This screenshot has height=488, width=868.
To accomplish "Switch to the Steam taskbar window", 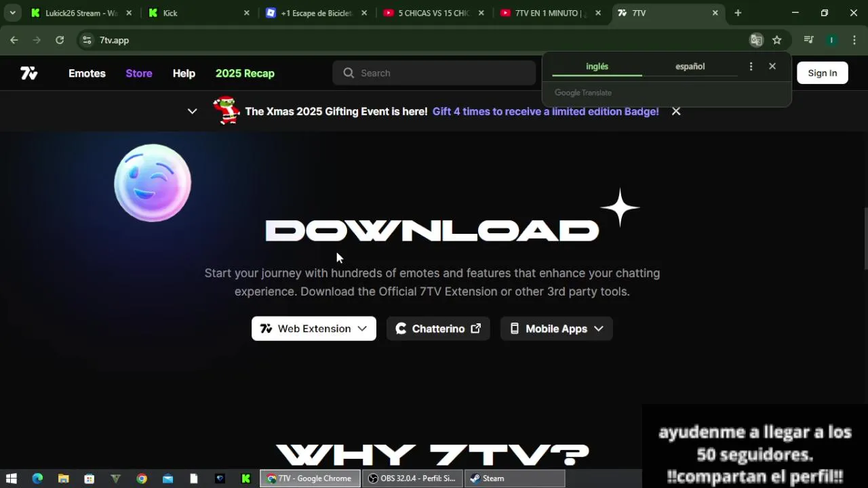I will click(x=515, y=479).
